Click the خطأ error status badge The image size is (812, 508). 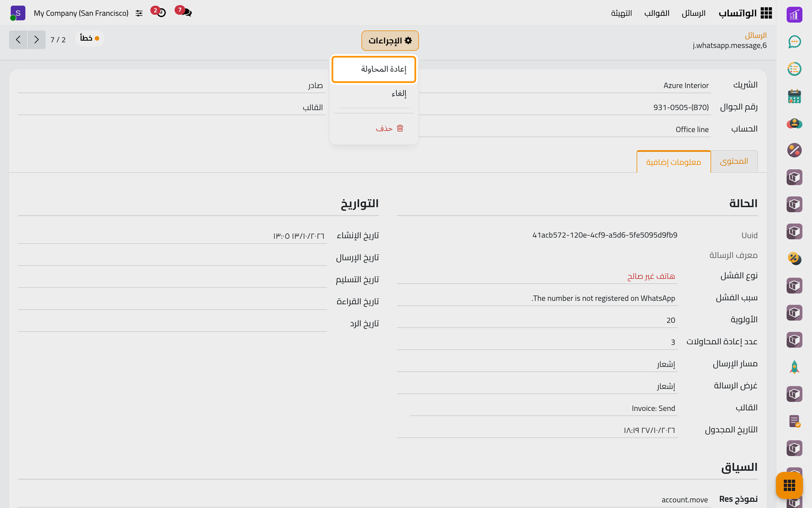[x=90, y=39]
